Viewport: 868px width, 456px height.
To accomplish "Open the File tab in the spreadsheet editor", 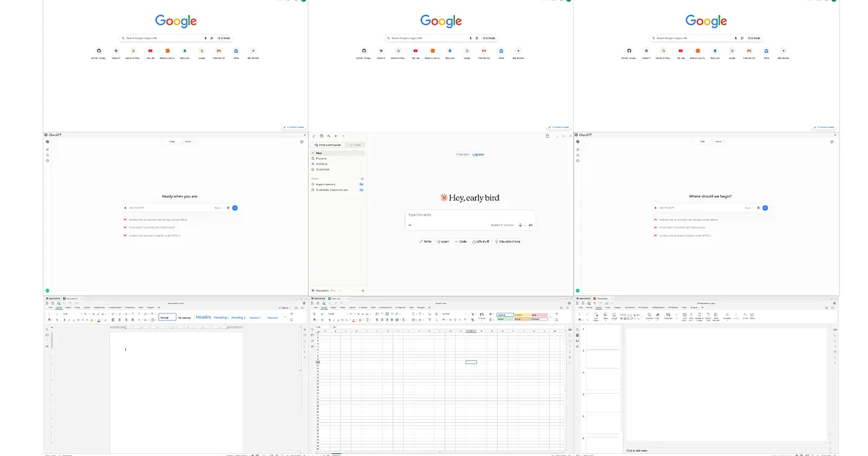I will click(315, 308).
